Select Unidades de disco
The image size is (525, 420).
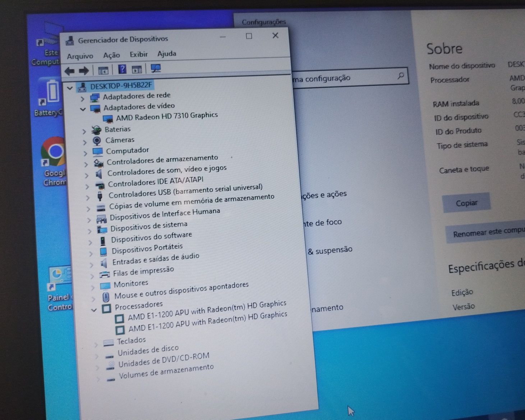click(148, 350)
